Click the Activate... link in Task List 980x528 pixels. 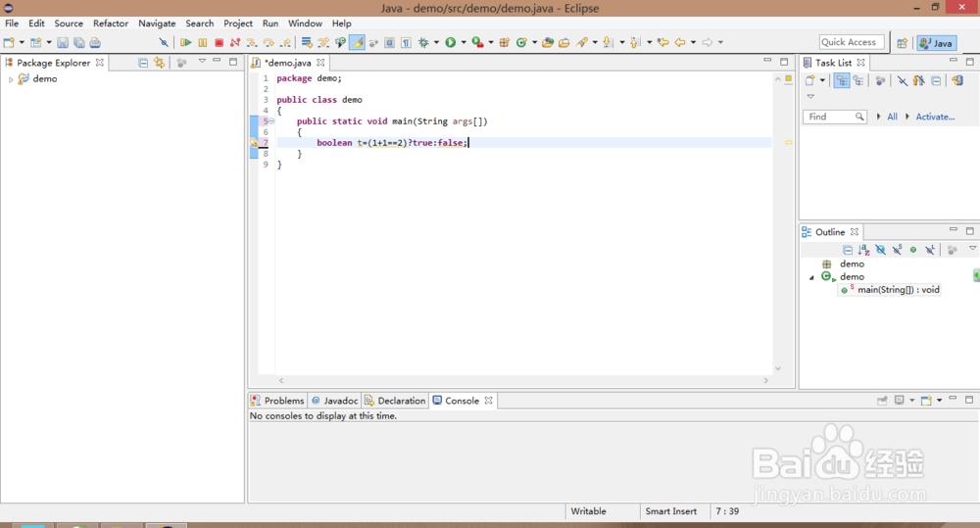pos(935,117)
